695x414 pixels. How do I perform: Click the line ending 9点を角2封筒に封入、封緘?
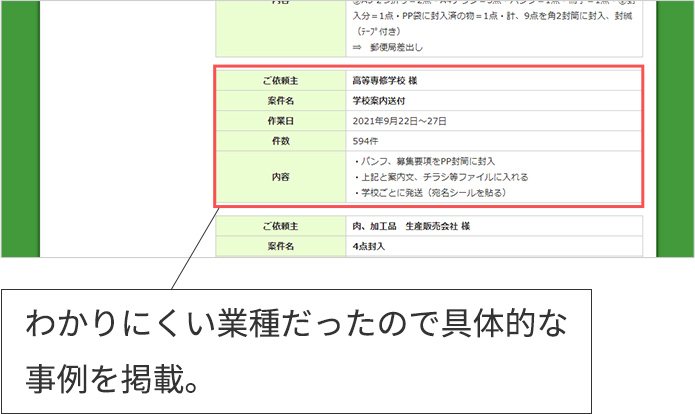click(492, 16)
